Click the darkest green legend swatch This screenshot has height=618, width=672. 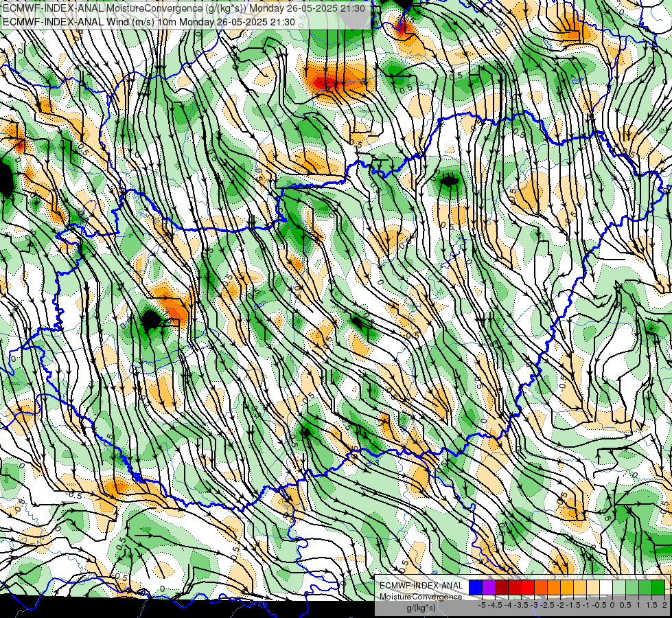[658, 588]
